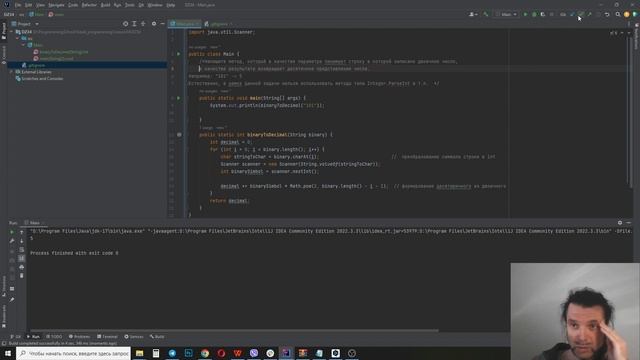The height and width of the screenshot is (360, 640).
Task: Hide the Project tool window
Action: tap(162, 24)
